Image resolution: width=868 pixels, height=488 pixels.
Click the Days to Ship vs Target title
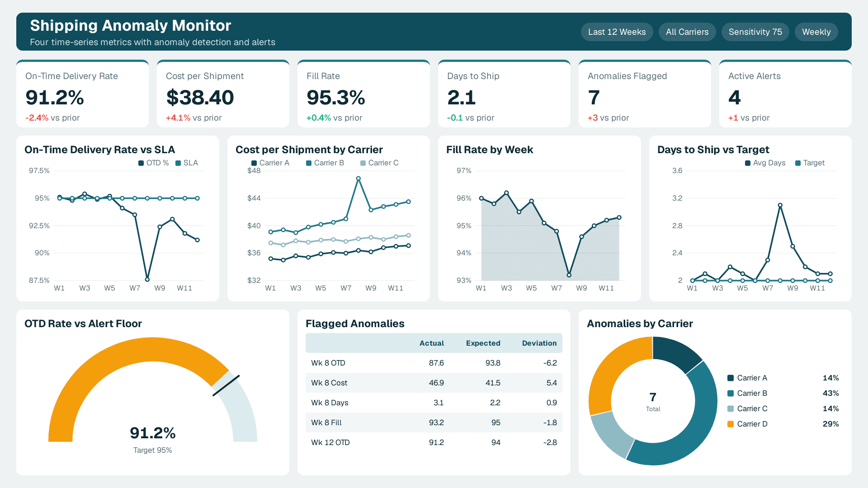tap(713, 150)
